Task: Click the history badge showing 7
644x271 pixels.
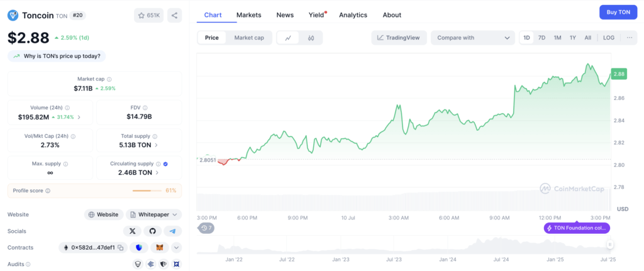Action: coord(206,228)
